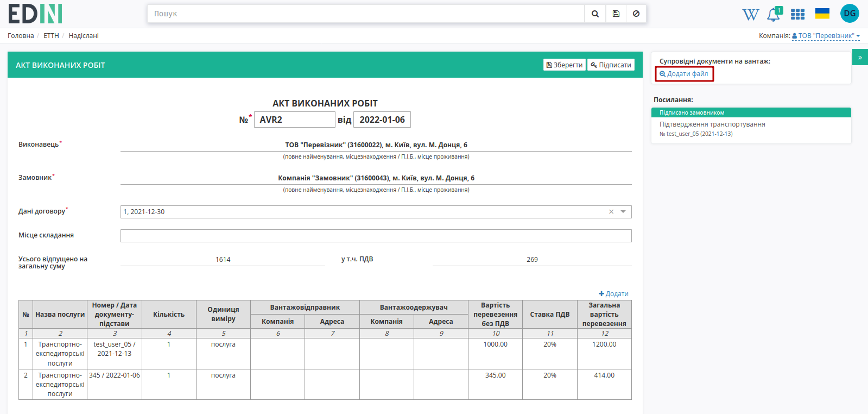Click the search magnifier button
The height and width of the screenshot is (414, 868).
pos(595,14)
